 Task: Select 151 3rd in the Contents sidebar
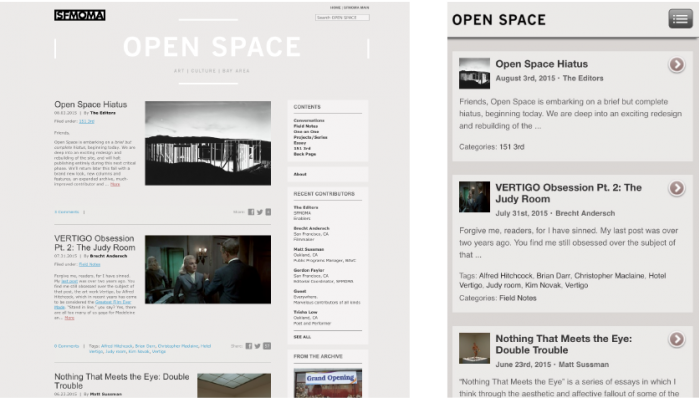click(x=302, y=148)
